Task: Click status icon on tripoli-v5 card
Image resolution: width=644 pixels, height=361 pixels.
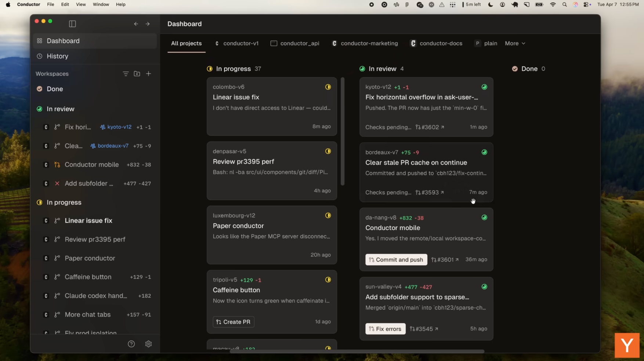Action: [328, 280]
